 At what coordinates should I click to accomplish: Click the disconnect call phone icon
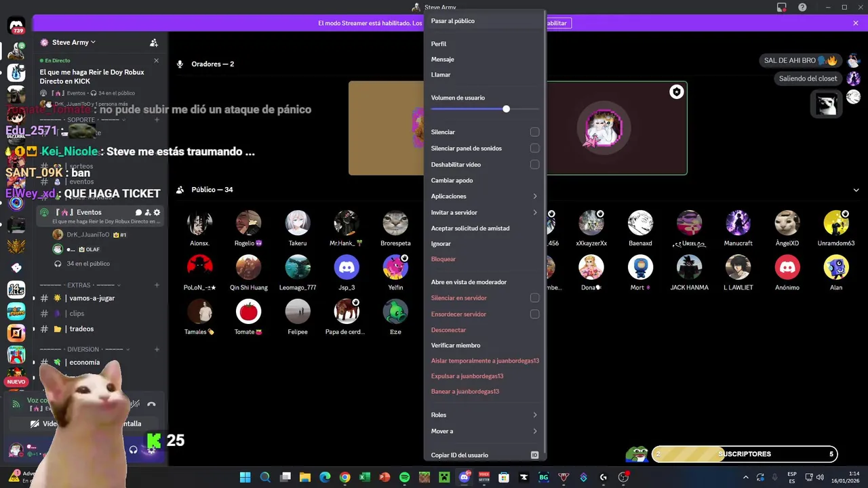[x=151, y=404]
